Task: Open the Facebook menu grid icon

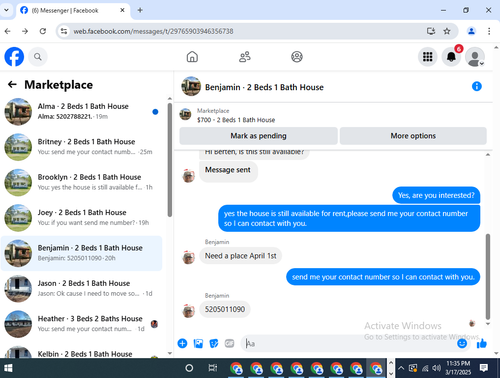Action: click(427, 57)
